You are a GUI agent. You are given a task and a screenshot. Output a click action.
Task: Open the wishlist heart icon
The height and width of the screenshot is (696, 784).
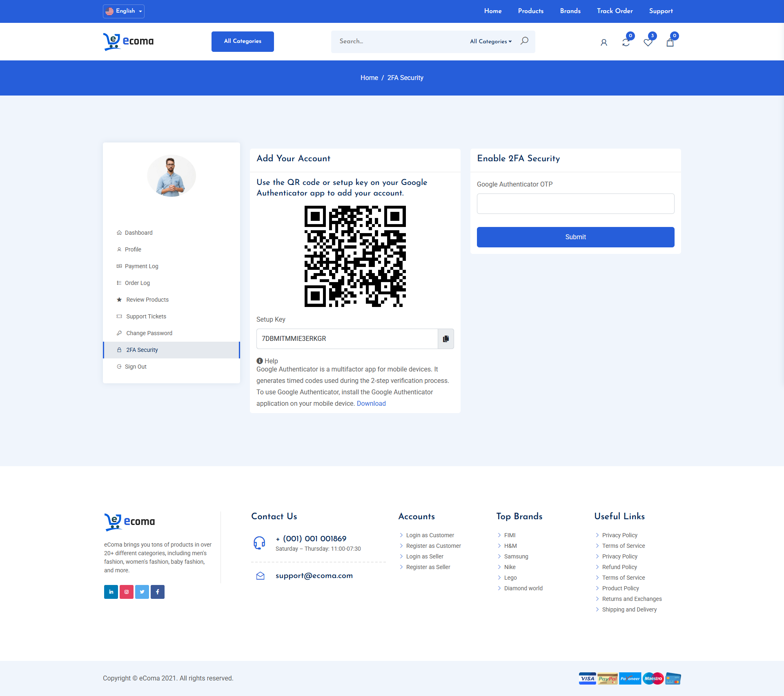coord(648,42)
